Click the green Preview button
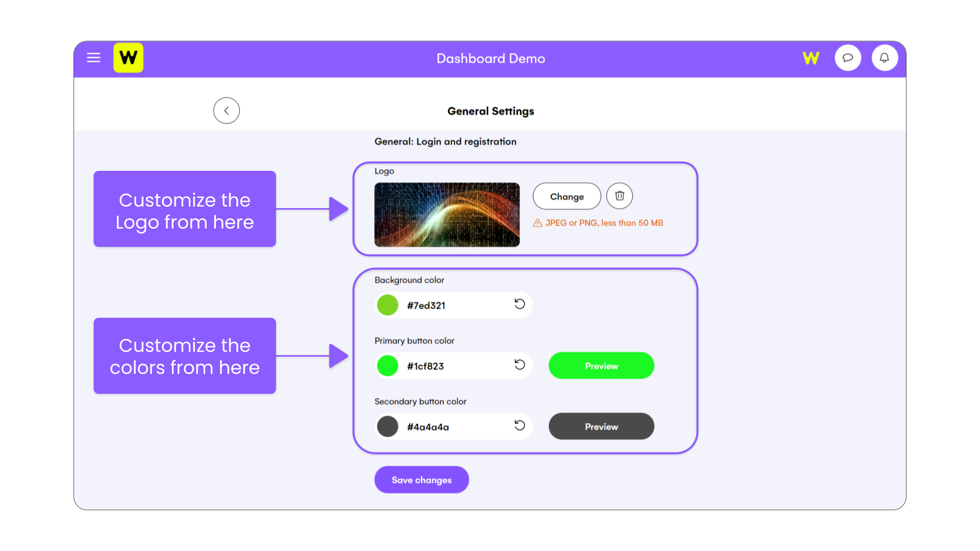 pos(601,365)
